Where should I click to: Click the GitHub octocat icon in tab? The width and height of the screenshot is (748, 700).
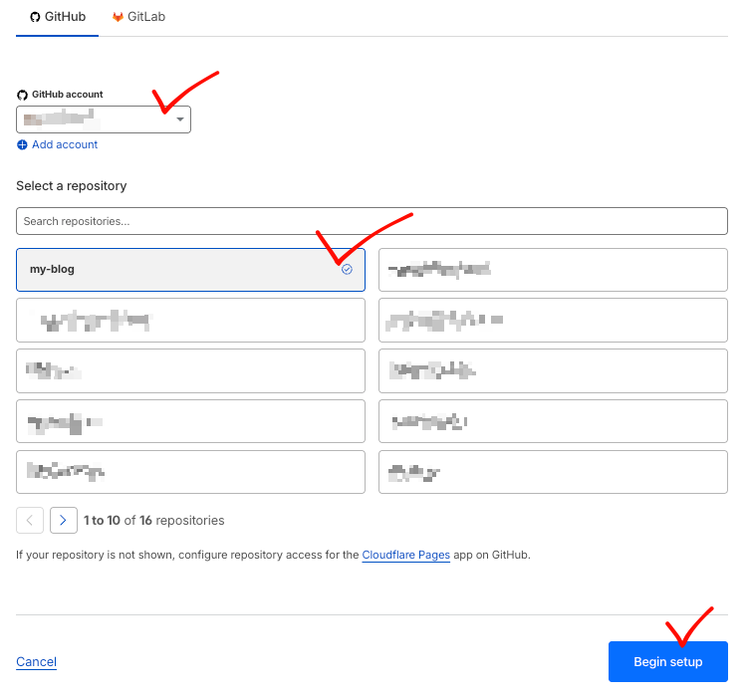(35, 17)
